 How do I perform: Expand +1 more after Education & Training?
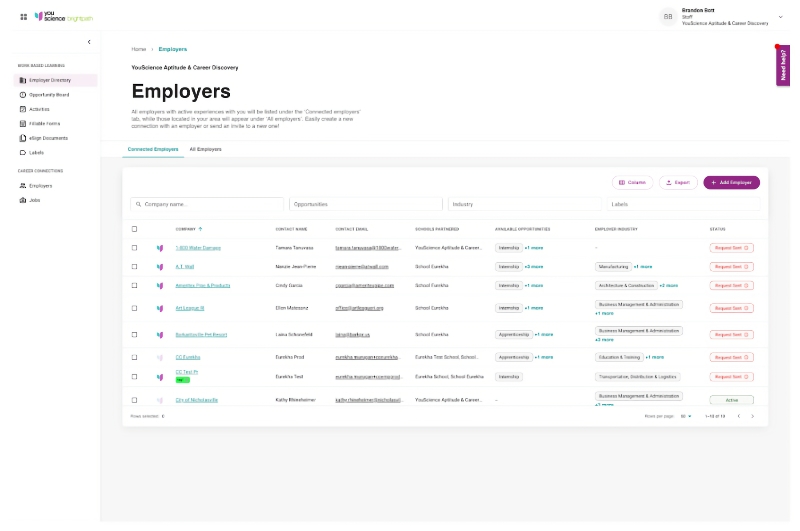point(655,357)
